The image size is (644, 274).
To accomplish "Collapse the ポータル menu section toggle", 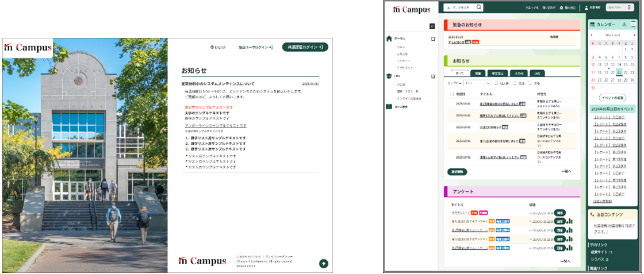I will click(x=432, y=38).
